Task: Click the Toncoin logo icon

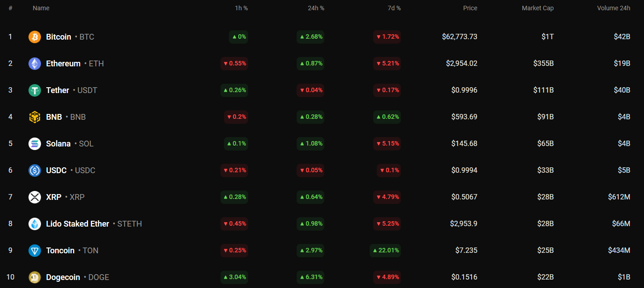Action: 35,251
